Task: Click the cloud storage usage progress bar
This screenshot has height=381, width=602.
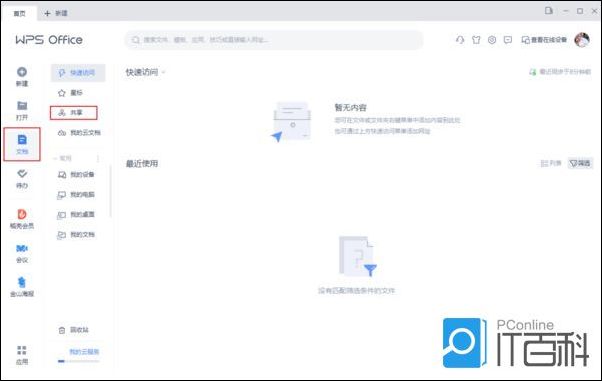Action: (x=78, y=361)
